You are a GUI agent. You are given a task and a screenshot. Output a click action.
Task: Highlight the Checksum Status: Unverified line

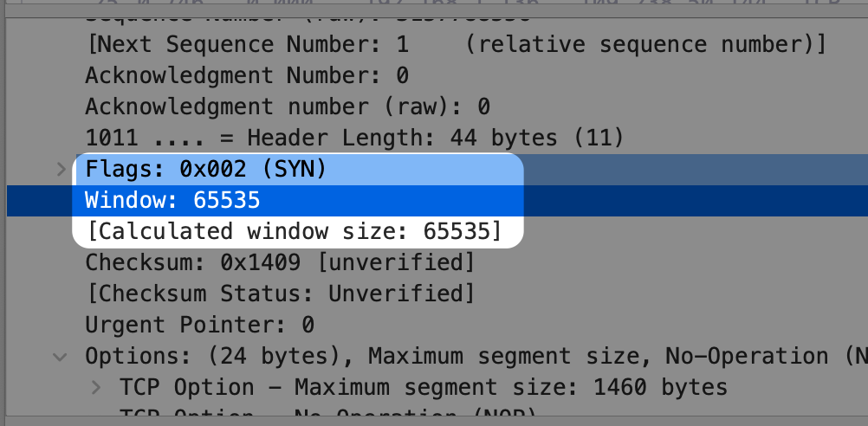click(x=280, y=294)
